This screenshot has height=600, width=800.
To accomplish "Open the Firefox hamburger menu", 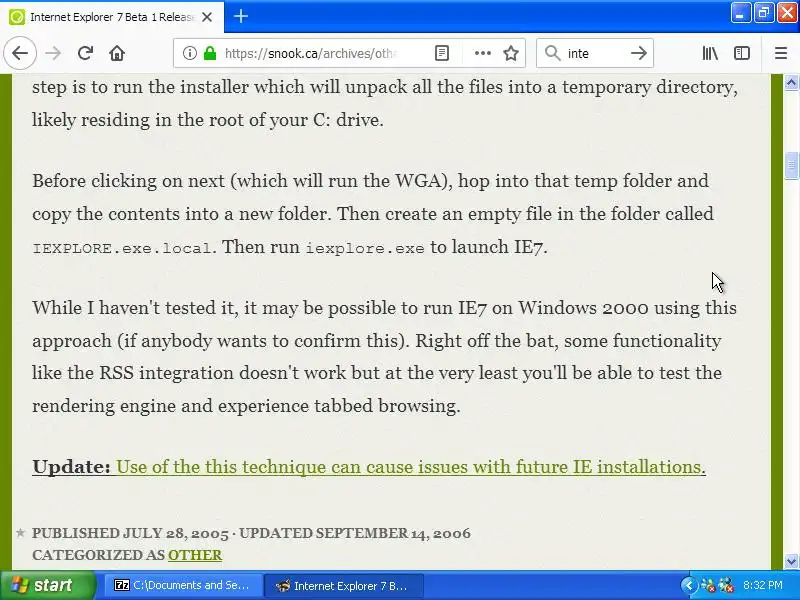I will coord(781,53).
